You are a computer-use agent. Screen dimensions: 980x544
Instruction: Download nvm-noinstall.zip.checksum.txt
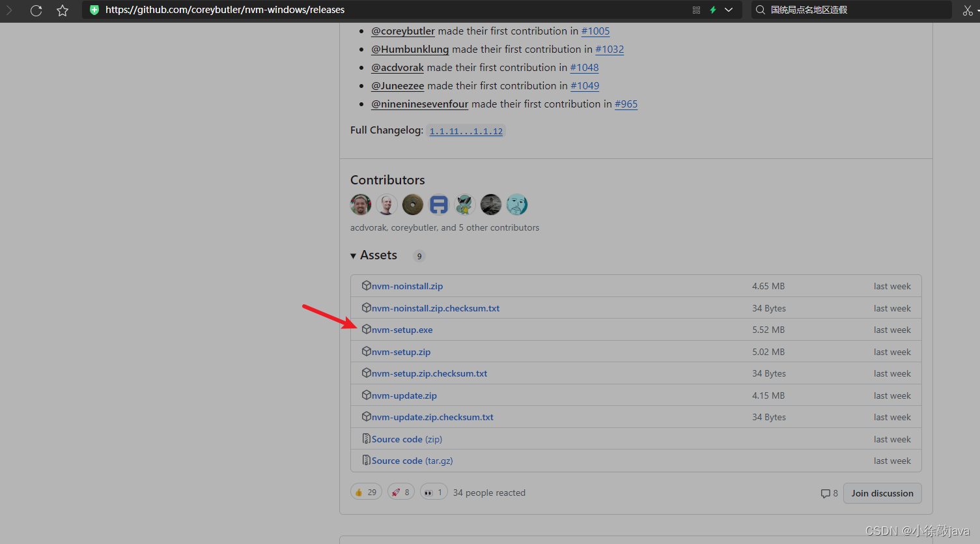[436, 308]
